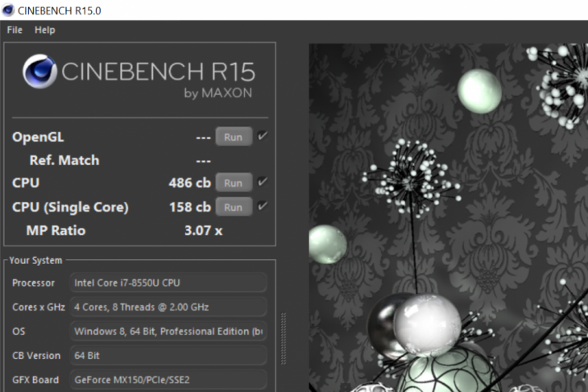This screenshot has height=392, width=588.
Task: Click the Cinebench app icon in title bar
Action: coord(7,10)
